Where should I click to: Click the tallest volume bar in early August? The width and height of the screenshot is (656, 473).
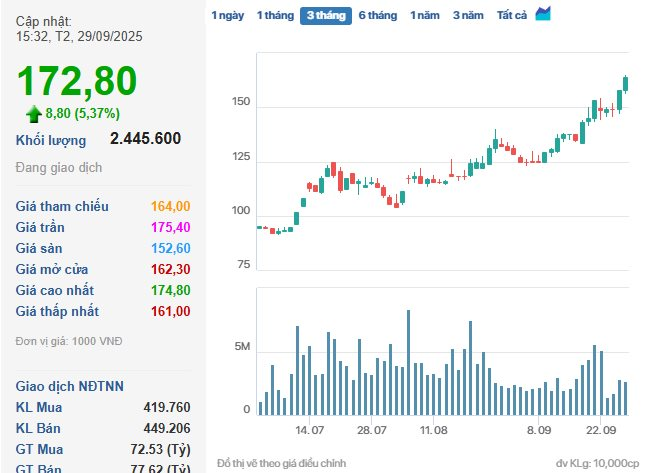point(408,363)
